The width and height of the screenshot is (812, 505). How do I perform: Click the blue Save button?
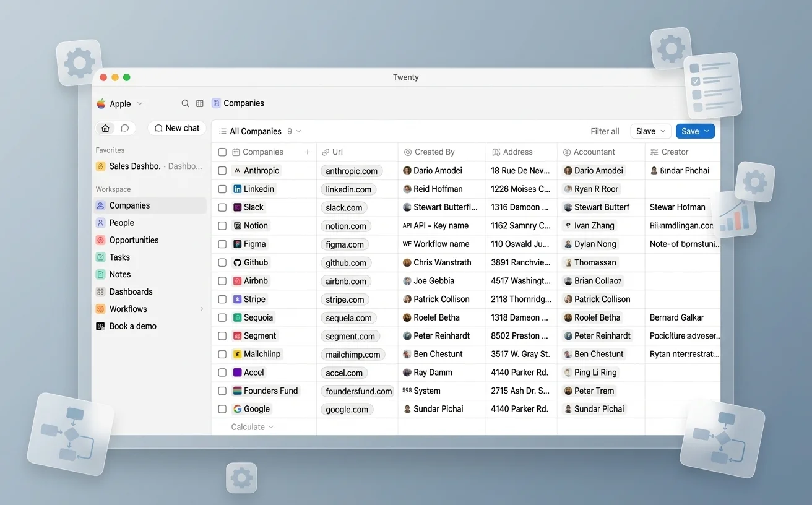[x=695, y=131]
